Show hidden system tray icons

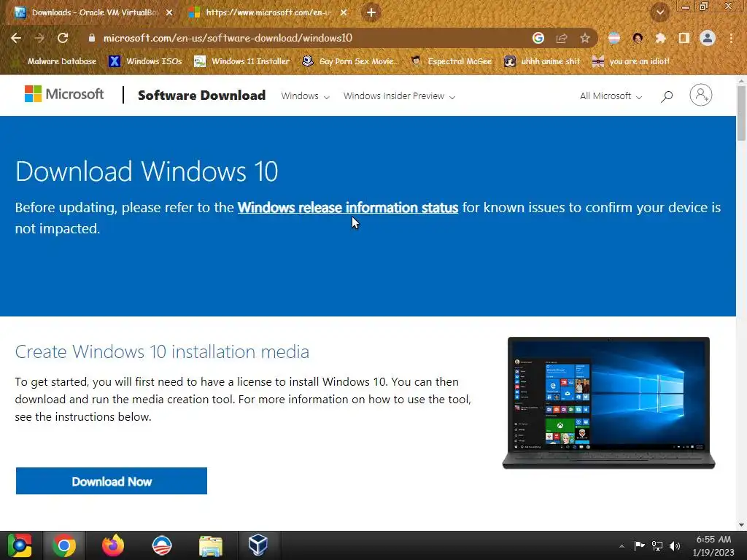pyautogui.click(x=622, y=546)
